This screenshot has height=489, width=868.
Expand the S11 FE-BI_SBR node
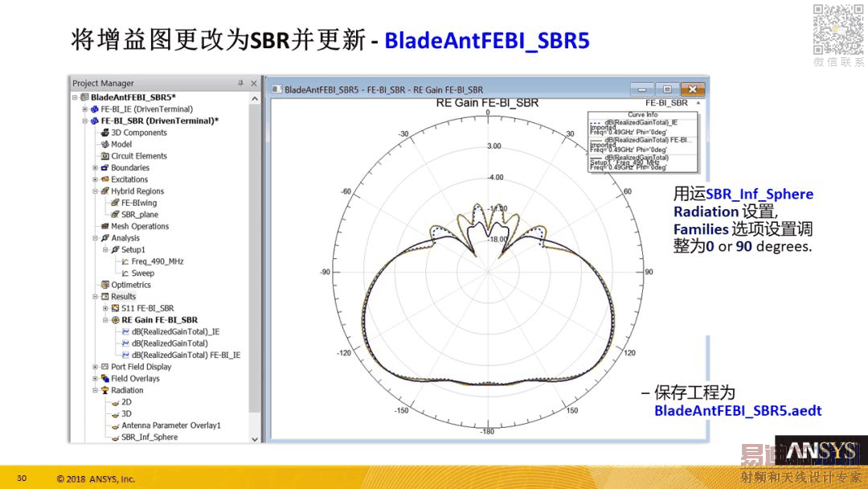tap(105, 308)
